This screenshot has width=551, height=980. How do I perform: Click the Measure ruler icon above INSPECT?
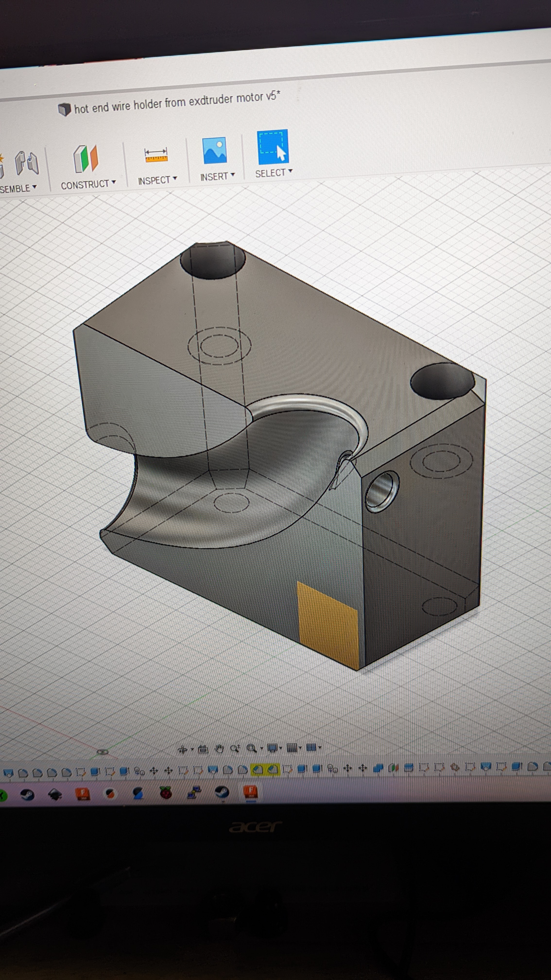point(156,155)
